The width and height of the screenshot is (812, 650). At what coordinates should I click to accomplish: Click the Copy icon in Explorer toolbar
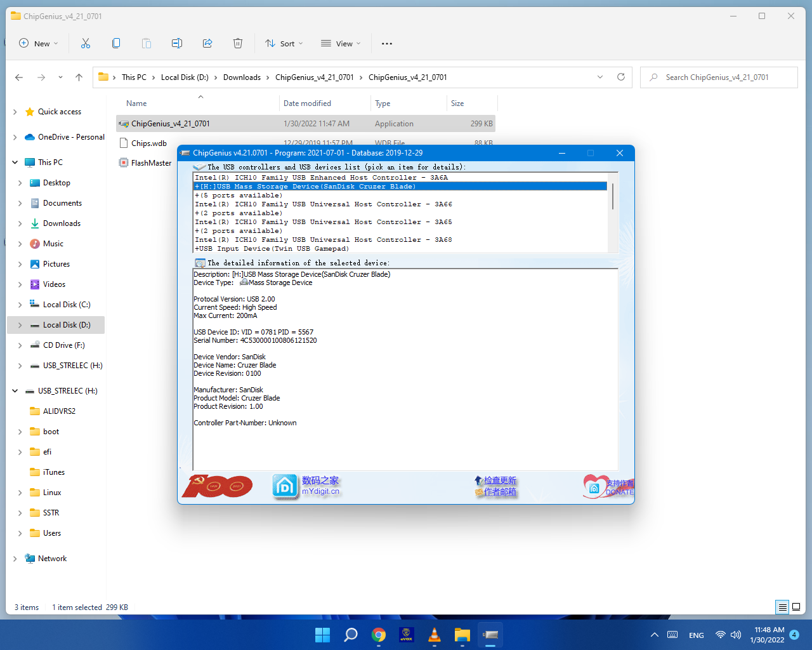coord(116,43)
